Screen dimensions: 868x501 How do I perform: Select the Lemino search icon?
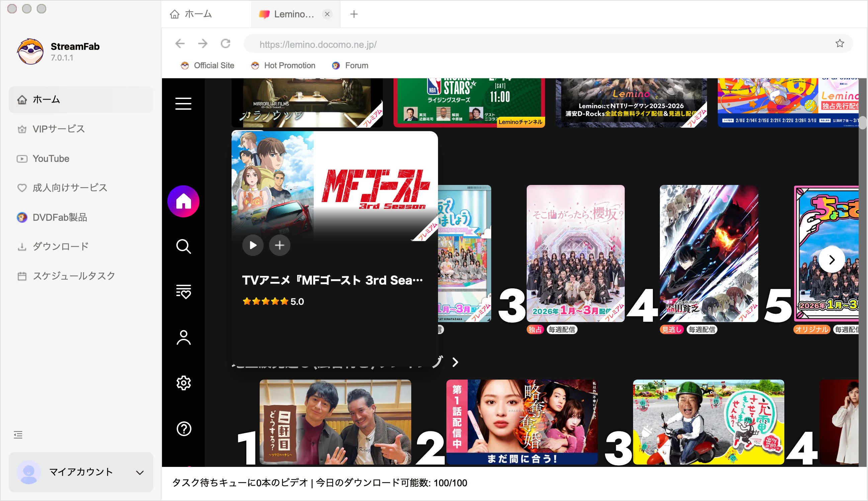(184, 247)
